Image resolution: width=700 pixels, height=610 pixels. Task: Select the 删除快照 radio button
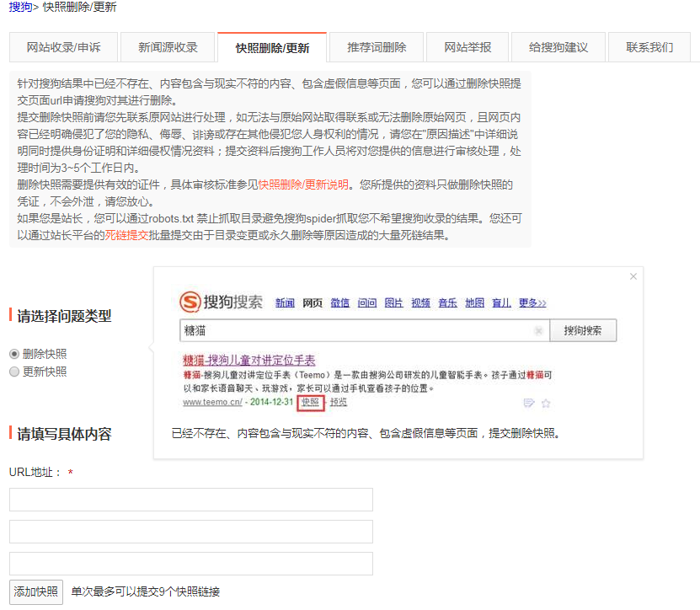(x=14, y=354)
